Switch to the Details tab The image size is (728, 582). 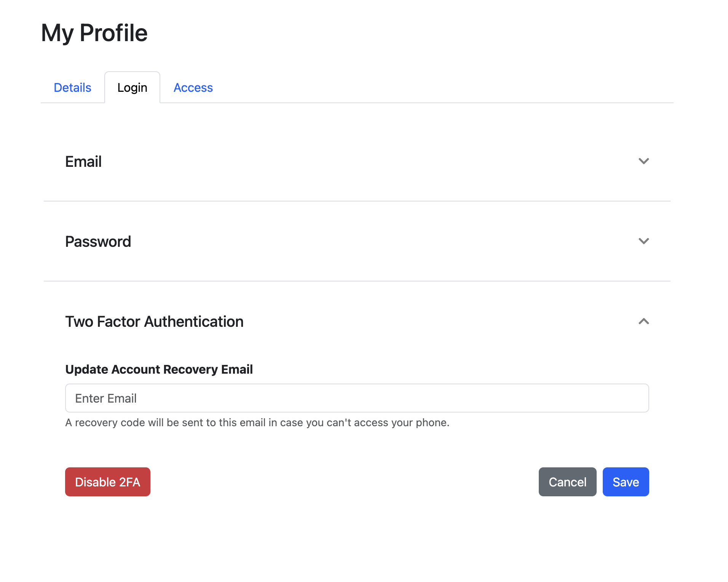[x=72, y=88]
